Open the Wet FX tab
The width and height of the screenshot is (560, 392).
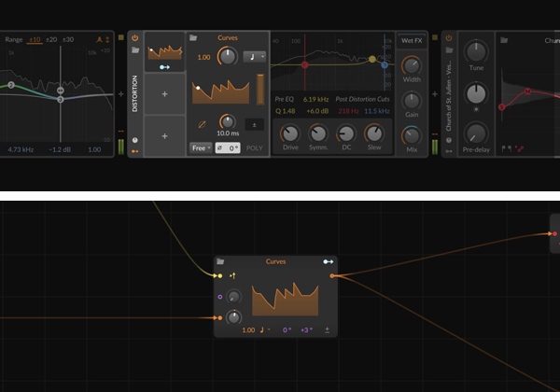tap(412, 41)
